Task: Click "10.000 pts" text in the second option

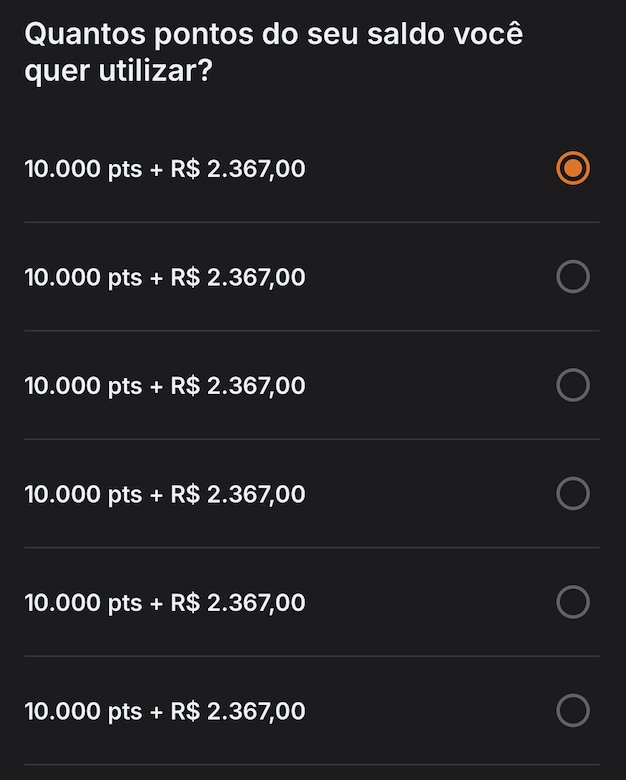Action: coord(83,278)
